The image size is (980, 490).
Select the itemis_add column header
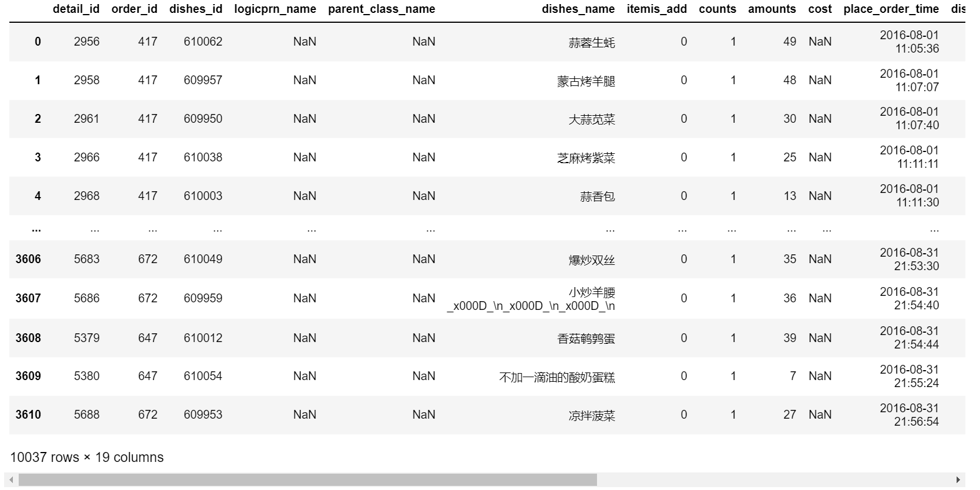tap(657, 9)
